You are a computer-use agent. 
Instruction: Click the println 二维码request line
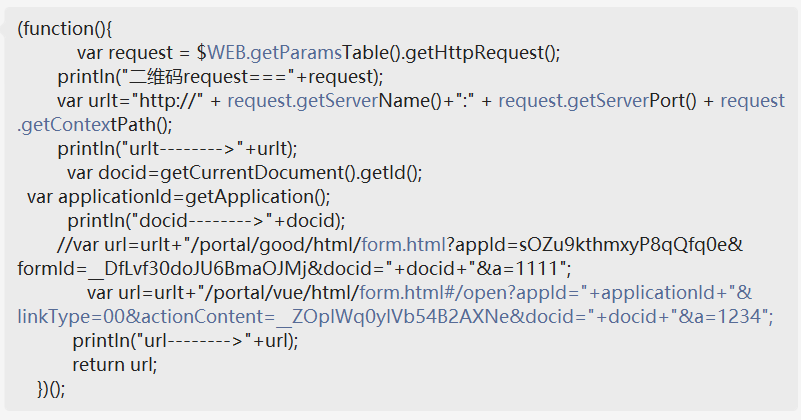pyautogui.click(x=220, y=77)
